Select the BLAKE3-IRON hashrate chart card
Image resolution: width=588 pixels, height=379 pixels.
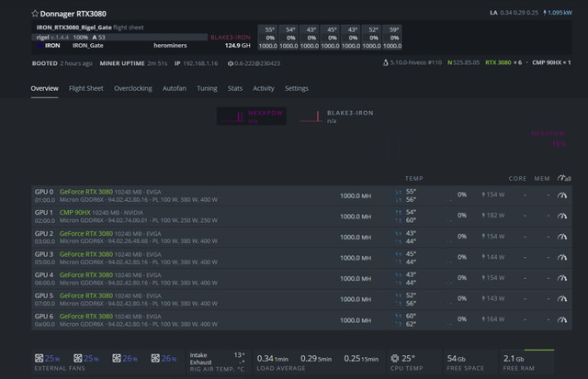336,117
